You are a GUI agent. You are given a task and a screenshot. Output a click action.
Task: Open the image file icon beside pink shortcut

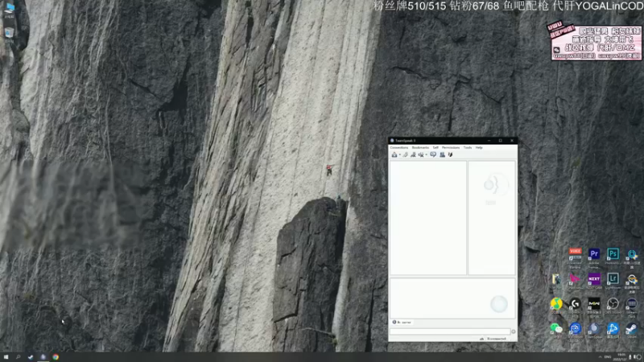556,280
